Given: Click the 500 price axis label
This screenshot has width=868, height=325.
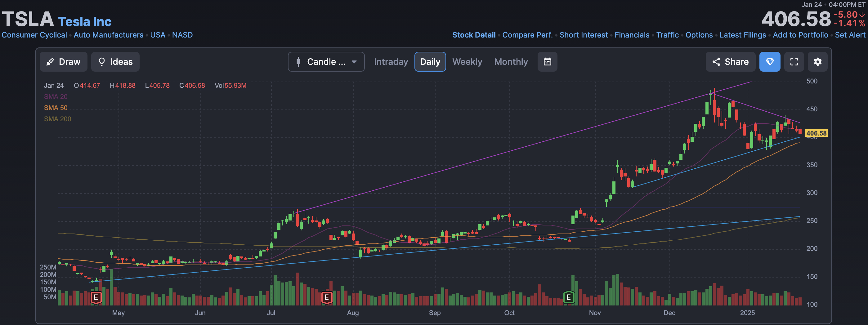Looking at the screenshot, I should [x=812, y=81].
